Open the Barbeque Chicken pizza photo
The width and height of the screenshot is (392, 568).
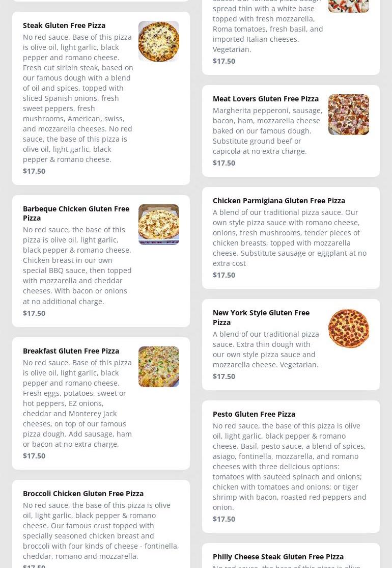(158, 225)
